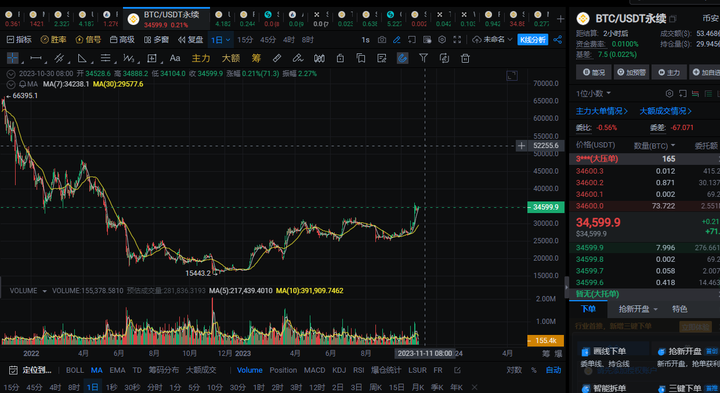Collapse the OHLC info row chevron
The image size is (720, 393).
pos(10,73)
